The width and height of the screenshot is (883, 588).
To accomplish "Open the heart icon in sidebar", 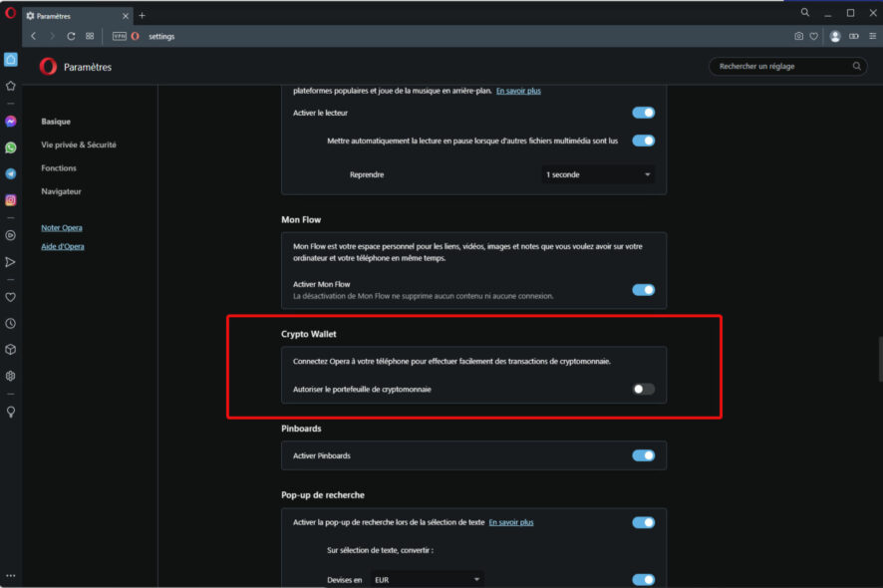I will [11, 297].
